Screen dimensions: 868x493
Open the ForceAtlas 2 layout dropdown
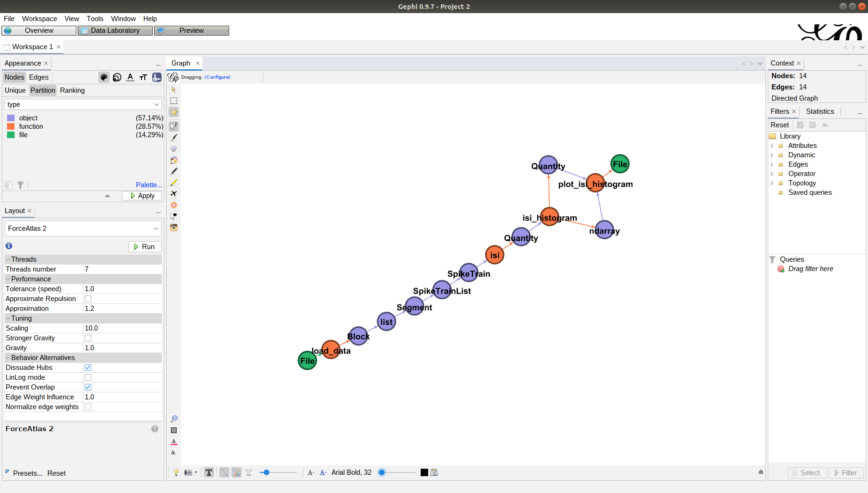pyautogui.click(x=83, y=228)
